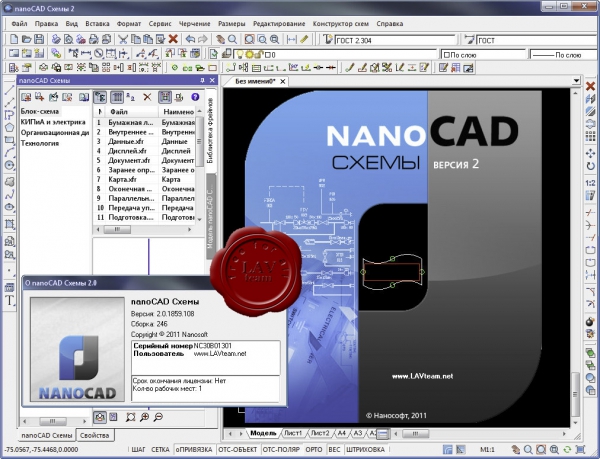
Task: Switch to the Свойства tab
Action: [x=95, y=435]
